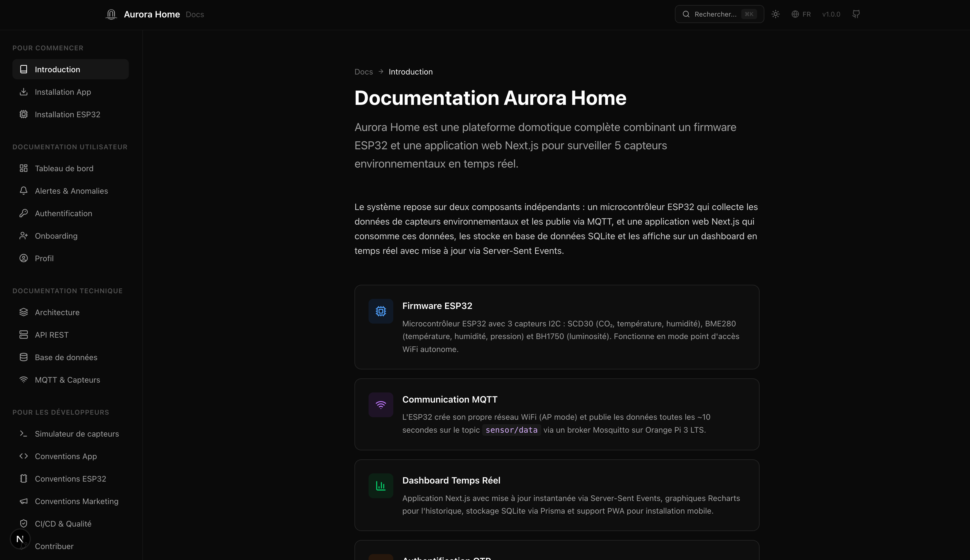Open the MQTT & Capteurs link

point(70,380)
